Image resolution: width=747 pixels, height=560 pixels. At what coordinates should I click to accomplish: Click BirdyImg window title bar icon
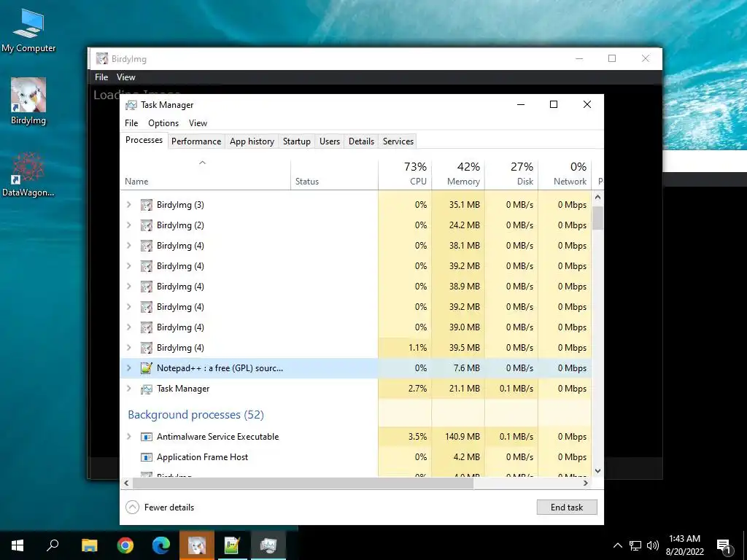click(x=101, y=58)
